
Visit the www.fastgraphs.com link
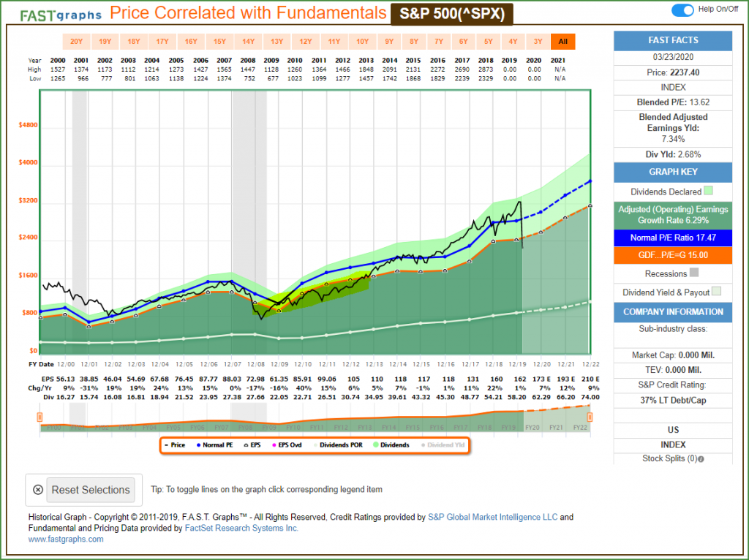pyautogui.click(x=66, y=539)
